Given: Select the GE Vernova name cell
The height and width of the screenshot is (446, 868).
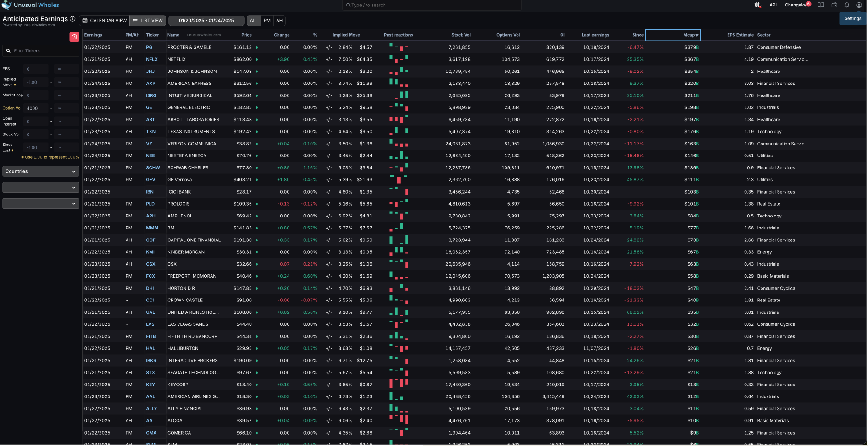Looking at the screenshot, I should (179, 180).
